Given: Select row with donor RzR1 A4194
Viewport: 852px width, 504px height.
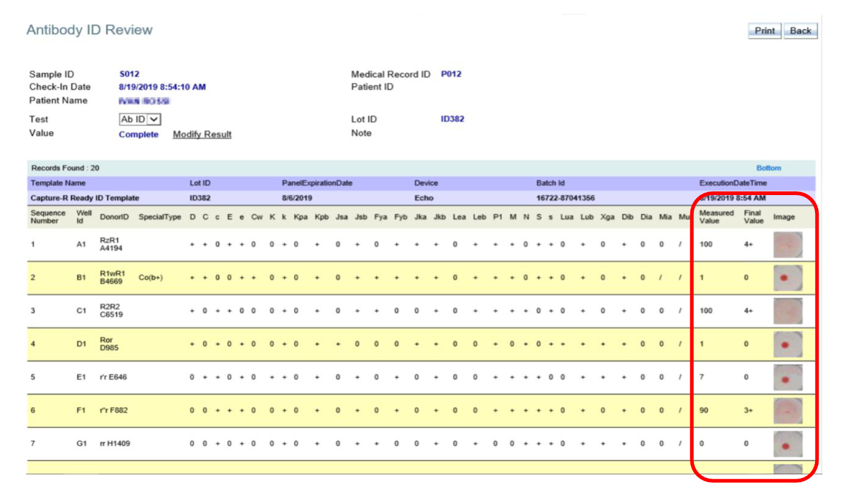Looking at the screenshot, I should [x=111, y=245].
